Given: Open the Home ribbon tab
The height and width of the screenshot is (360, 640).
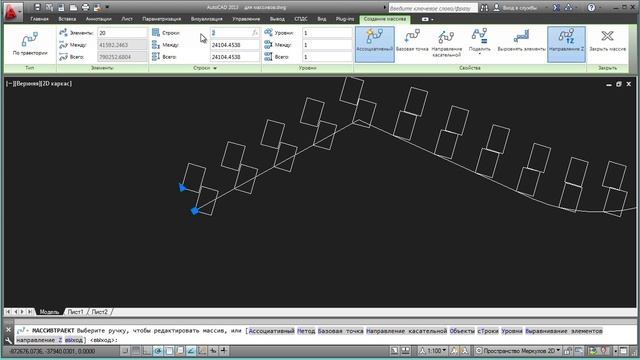Looking at the screenshot, I should 39,19.
